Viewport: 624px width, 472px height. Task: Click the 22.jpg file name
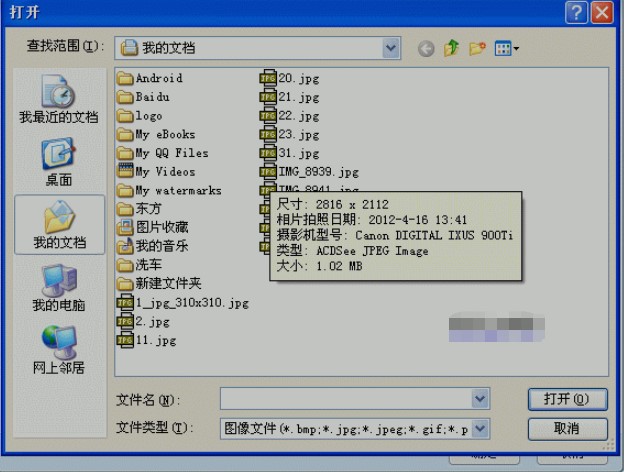[298, 116]
